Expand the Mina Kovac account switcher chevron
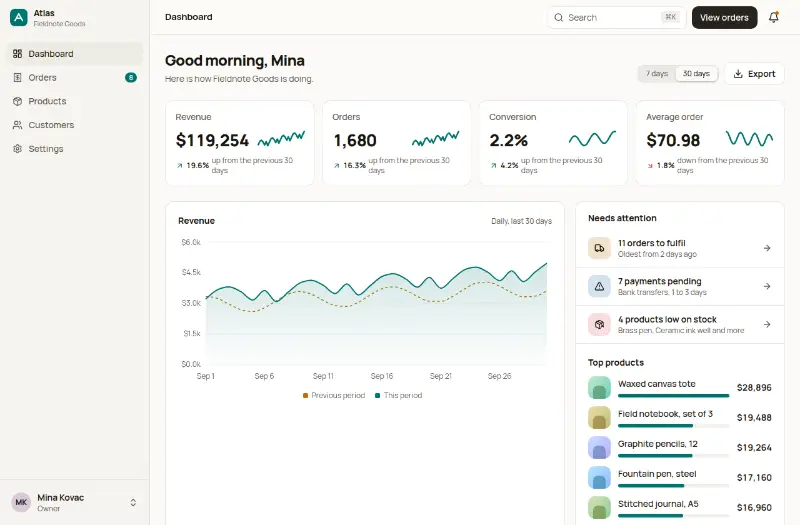The image size is (800, 525). 133,503
